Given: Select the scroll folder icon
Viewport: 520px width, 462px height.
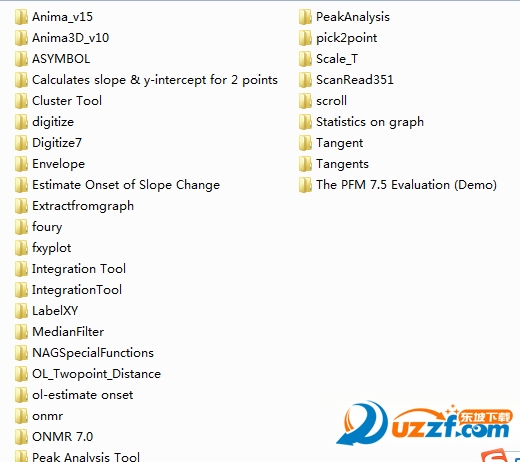Looking at the screenshot, I should 305,101.
